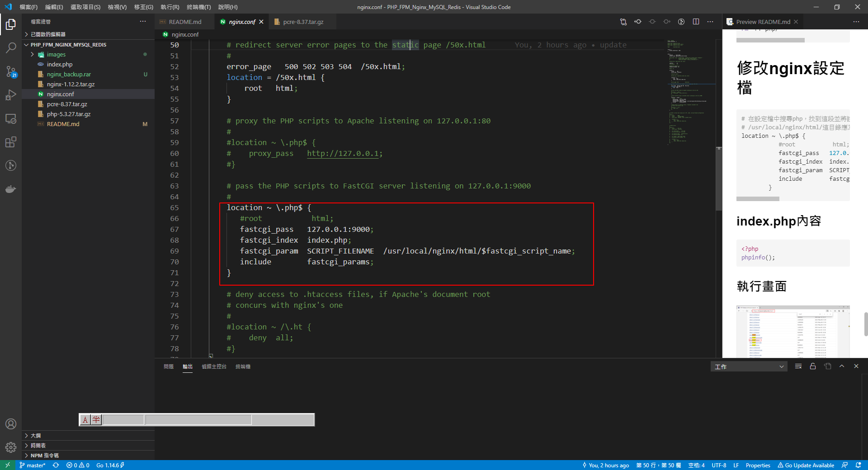868x470 pixels.
Task: Switch to Debug Console panel tab
Action: click(x=214, y=367)
